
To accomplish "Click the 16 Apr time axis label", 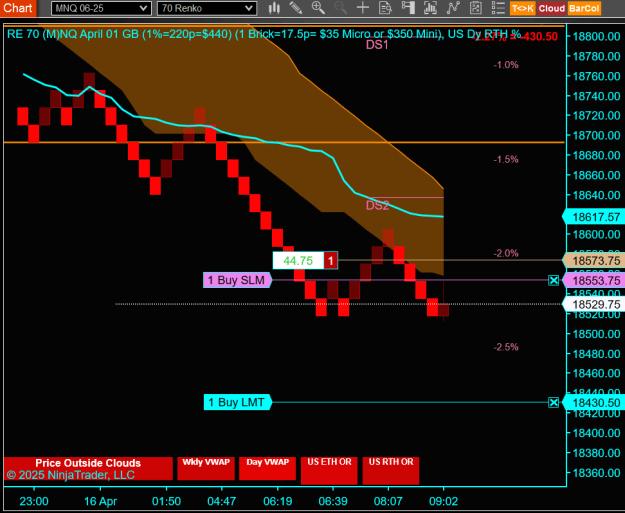I will (x=100, y=501).
